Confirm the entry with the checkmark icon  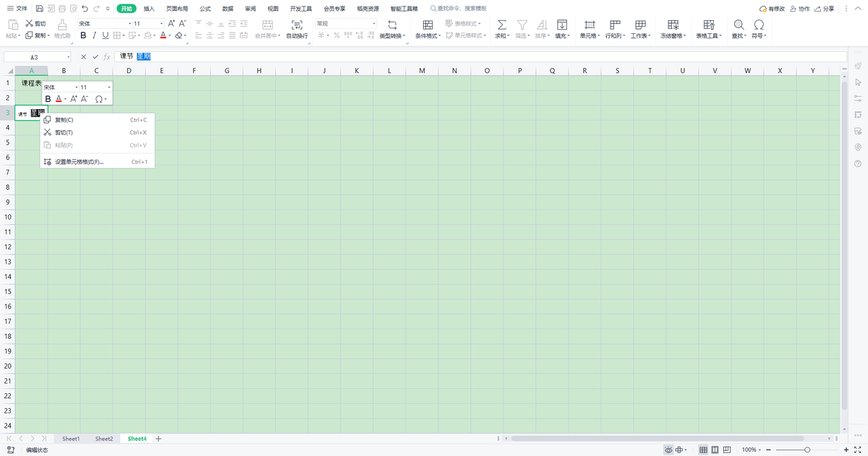click(x=95, y=56)
